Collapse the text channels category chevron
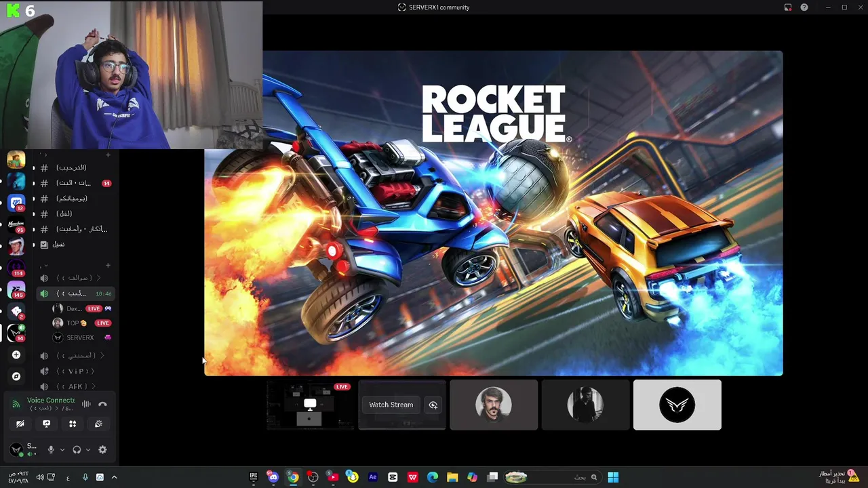This screenshot has width=868, height=488. point(45,155)
